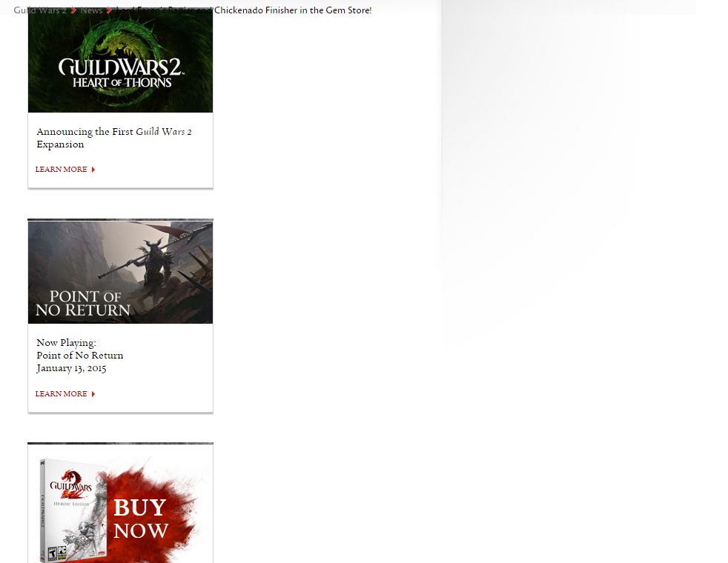The height and width of the screenshot is (563, 728).
Task: Click the red arrow beside Expansion Learn More
Action: [x=93, y=170]
